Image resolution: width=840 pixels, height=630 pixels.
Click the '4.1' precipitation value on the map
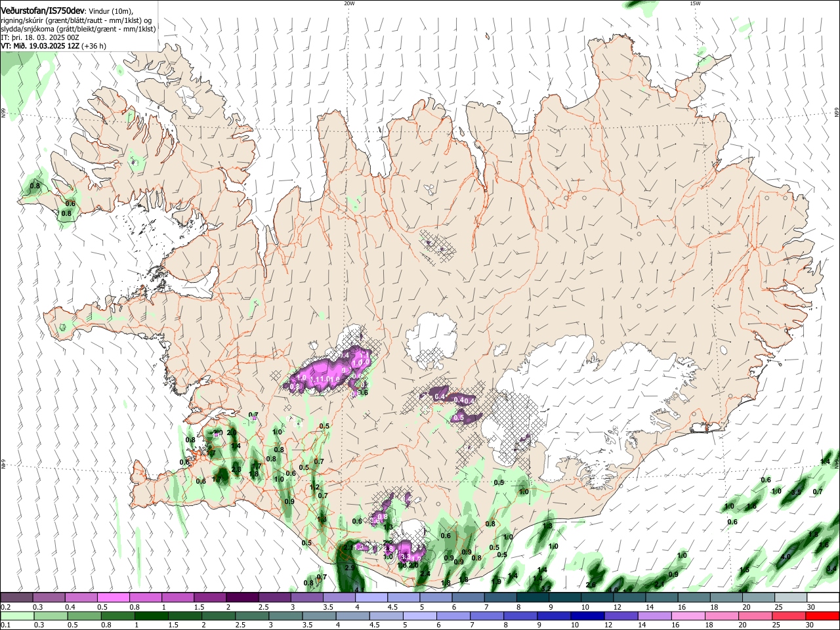coord(359,590)
